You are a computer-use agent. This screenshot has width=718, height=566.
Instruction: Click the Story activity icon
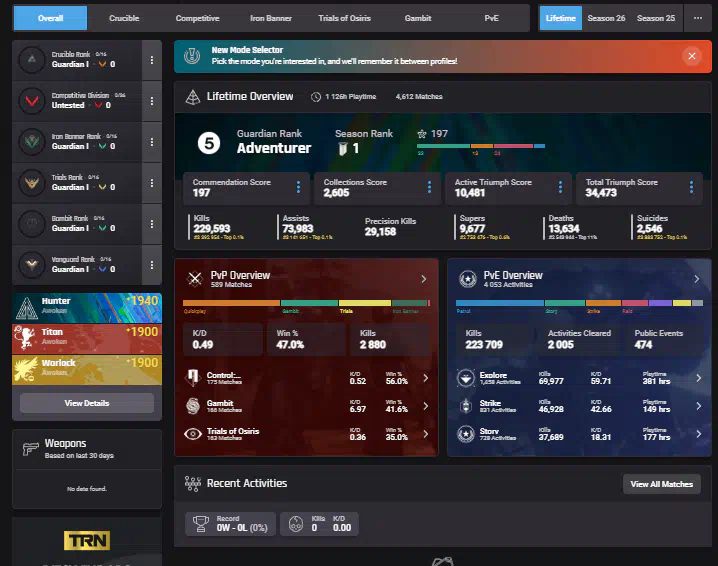point(466,434)
